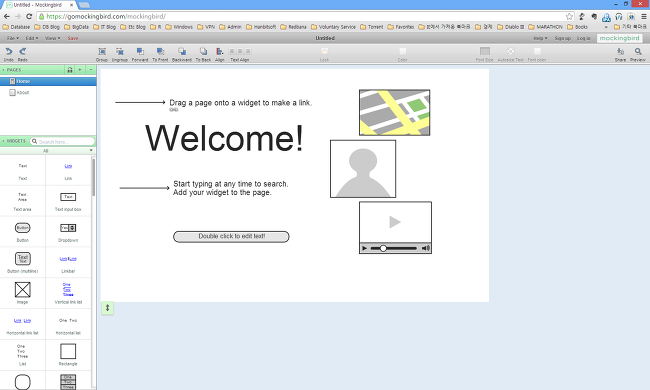Click the video player seek slider
The image size is (650, 390).
(x=393, y=248)
